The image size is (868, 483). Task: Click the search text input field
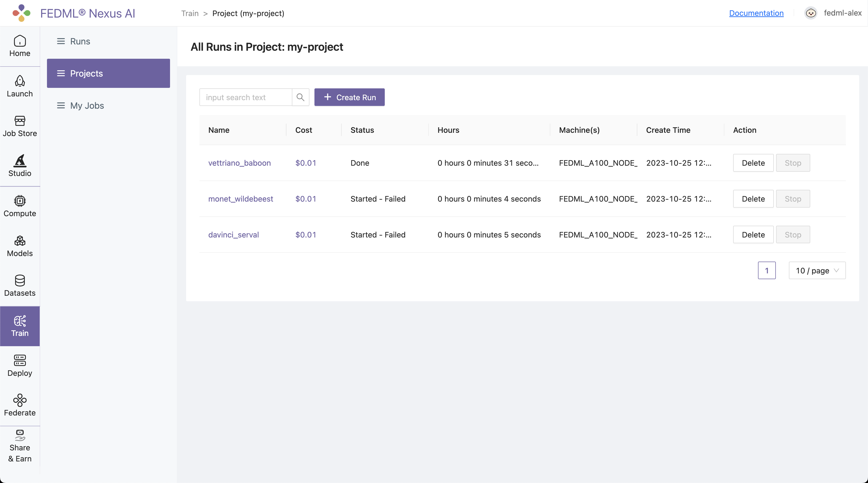point(245,97)
